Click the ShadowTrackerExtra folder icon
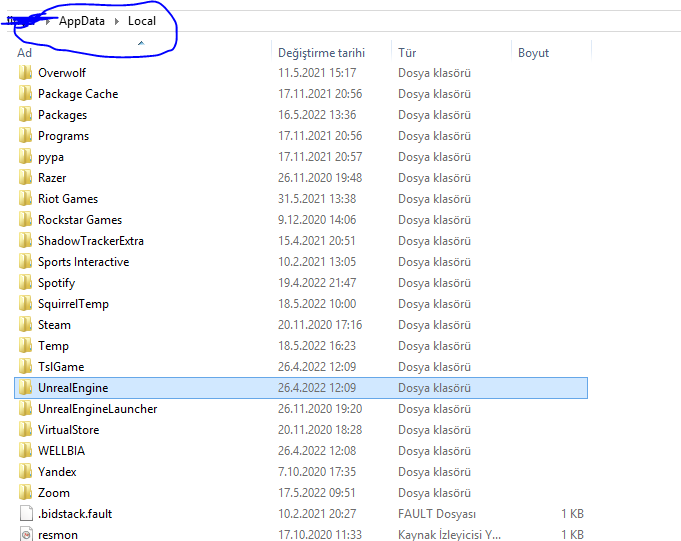This screenshot has height=541, width=681. click(26, 241)
